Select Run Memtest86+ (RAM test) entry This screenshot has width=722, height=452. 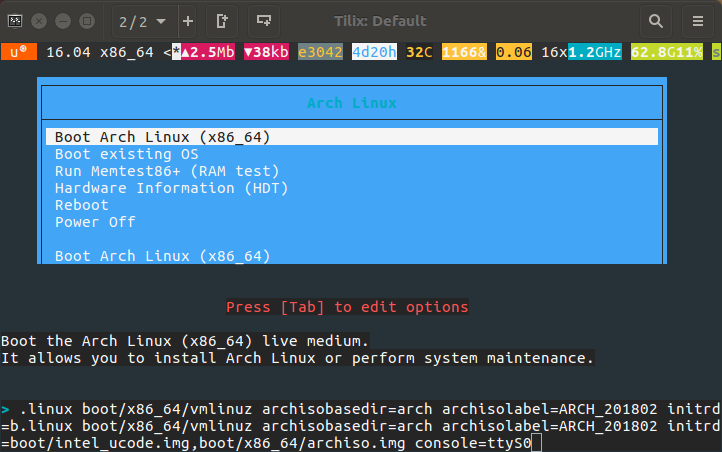point(167,171)
